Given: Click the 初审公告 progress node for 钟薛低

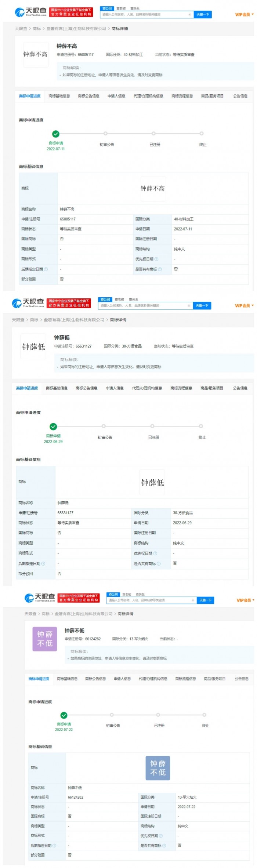Looking at the screenshot, I should (x=104, y=426).
